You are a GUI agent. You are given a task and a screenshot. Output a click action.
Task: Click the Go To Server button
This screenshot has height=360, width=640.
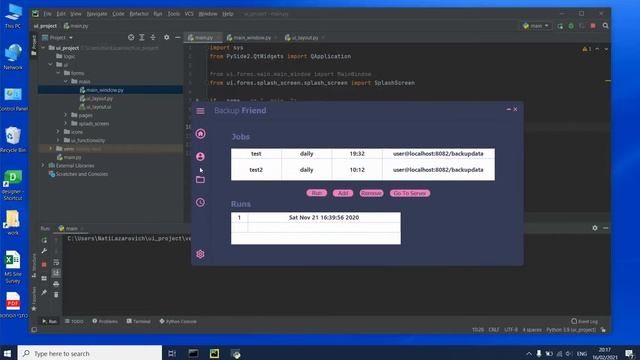(409, 193)
